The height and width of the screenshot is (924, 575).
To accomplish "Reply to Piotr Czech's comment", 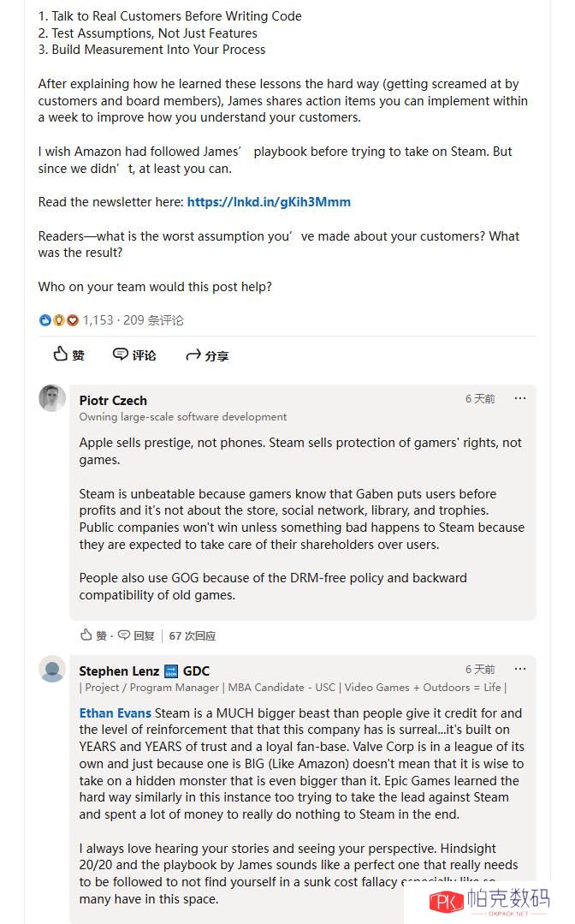I will coord(136,635).
